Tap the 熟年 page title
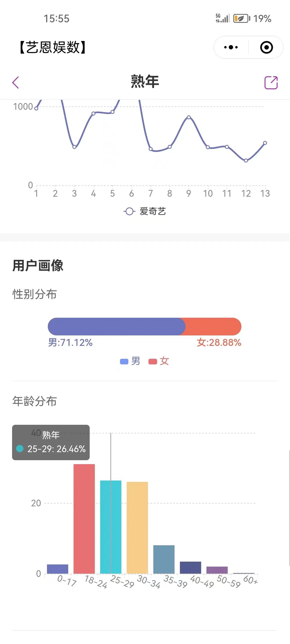The image size is (290, 644). (144, 82)
